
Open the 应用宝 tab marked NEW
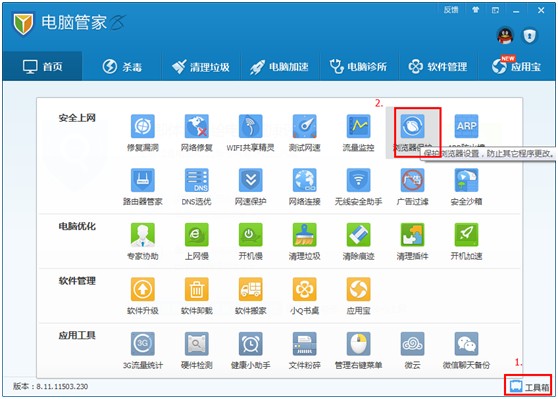pos(516,67)
